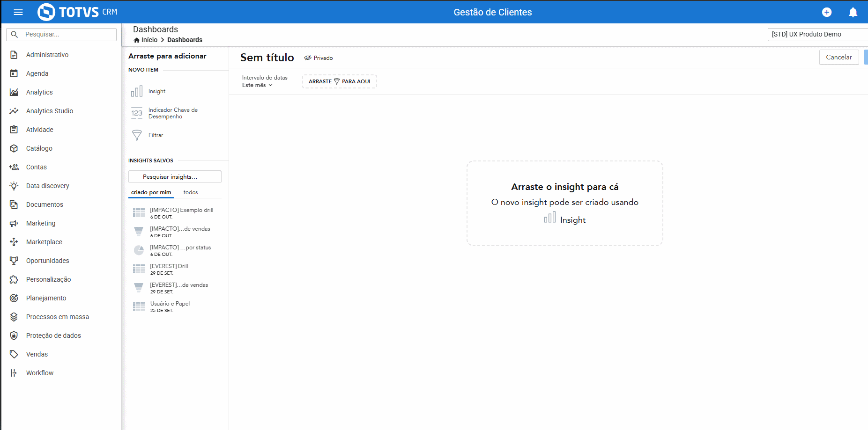
Task: Click the plus add icon in header
Action: [827, 12]
